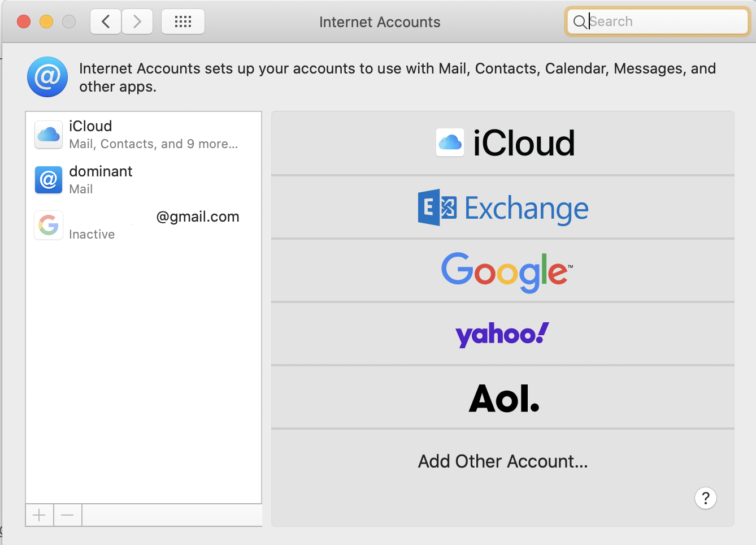Select the inactive gmail.com account

144,225
